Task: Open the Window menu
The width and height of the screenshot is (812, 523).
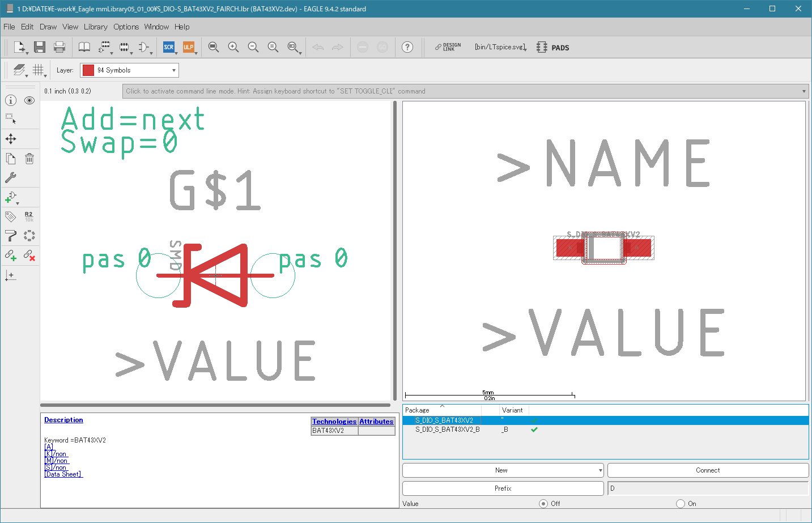Action: click(156, 27)
